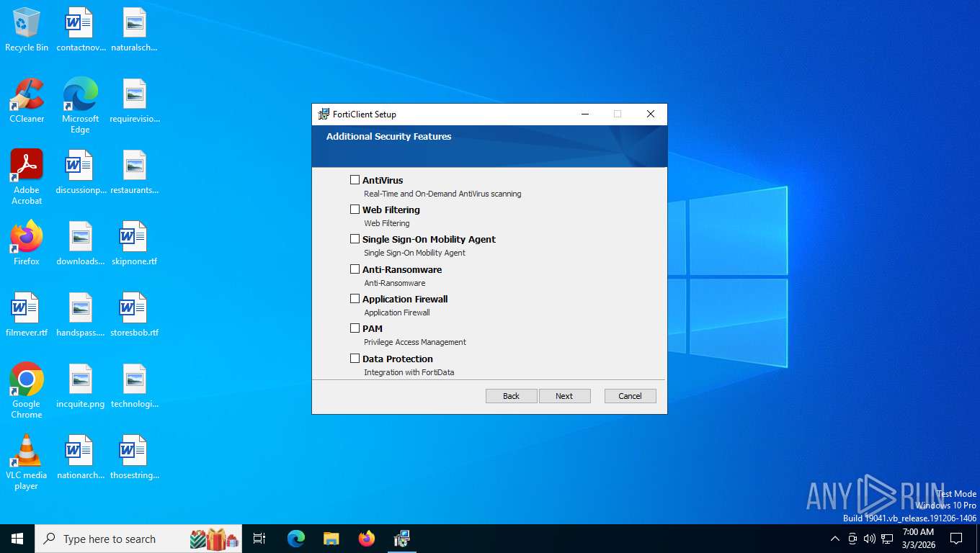Image resolution: width=980 pixels, height=553 pixels.
Task: Click the taskbar search box
Action: click(138, 539)
